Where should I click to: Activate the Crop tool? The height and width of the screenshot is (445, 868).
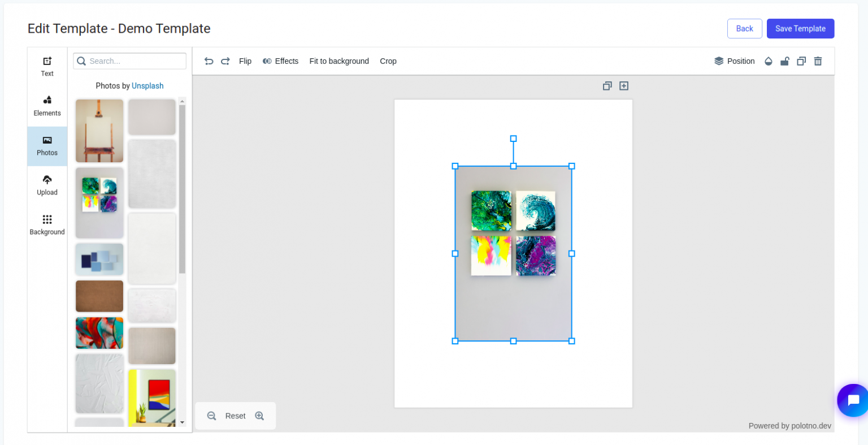click(388, 61)
